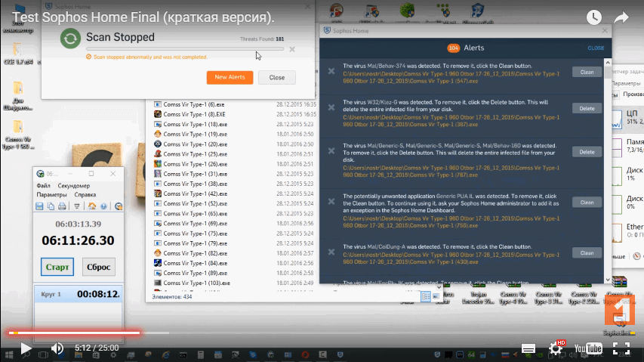Enter fullscreen video mode

[x=621, y=348]
